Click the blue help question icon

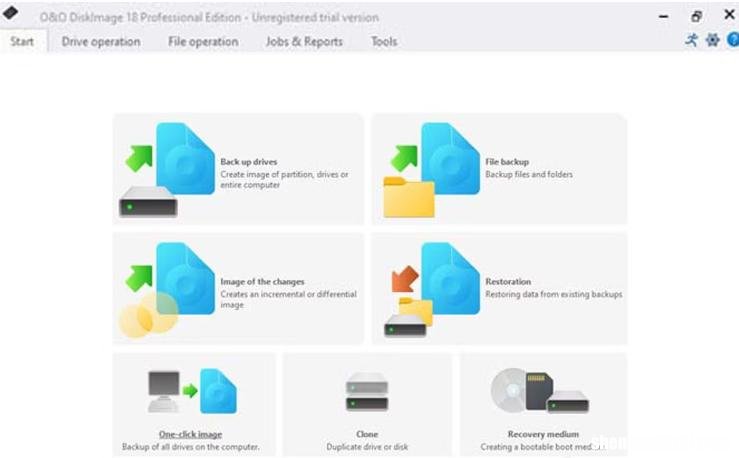pyautogui.click(x=733, y=40)
